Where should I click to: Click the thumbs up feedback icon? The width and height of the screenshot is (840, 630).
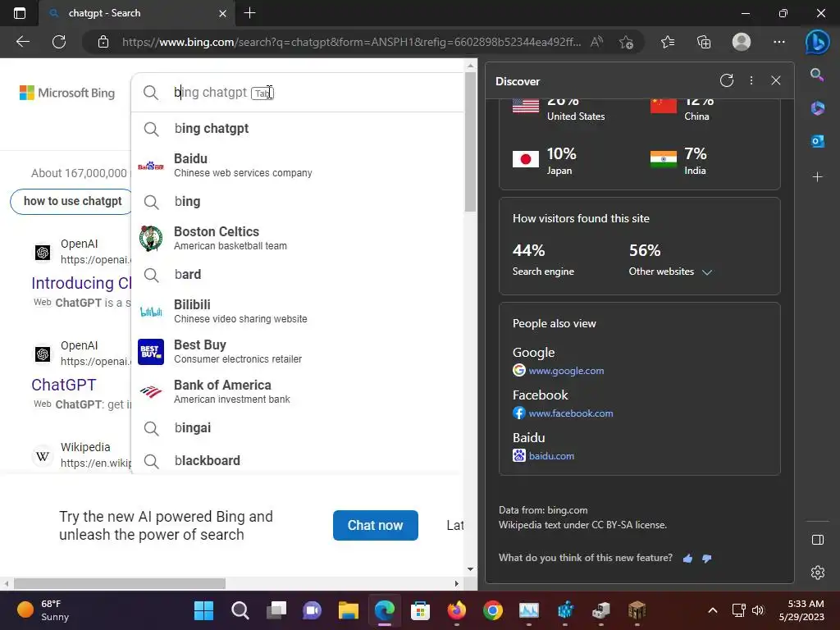pyautogui.click(x=688, y=559)
